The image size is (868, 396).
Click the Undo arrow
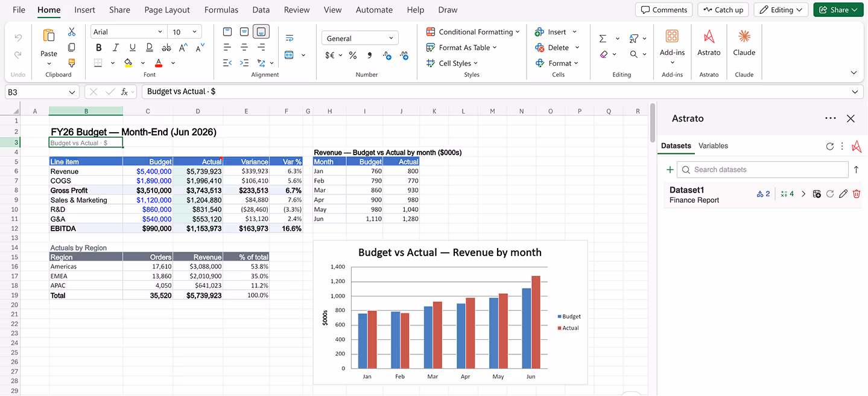tap(18, 37)
